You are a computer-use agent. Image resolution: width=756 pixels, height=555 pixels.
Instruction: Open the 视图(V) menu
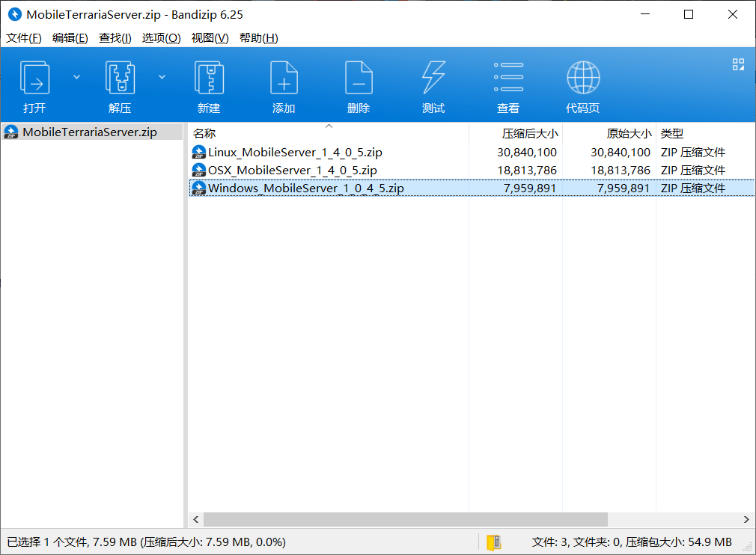click(210, 38)
